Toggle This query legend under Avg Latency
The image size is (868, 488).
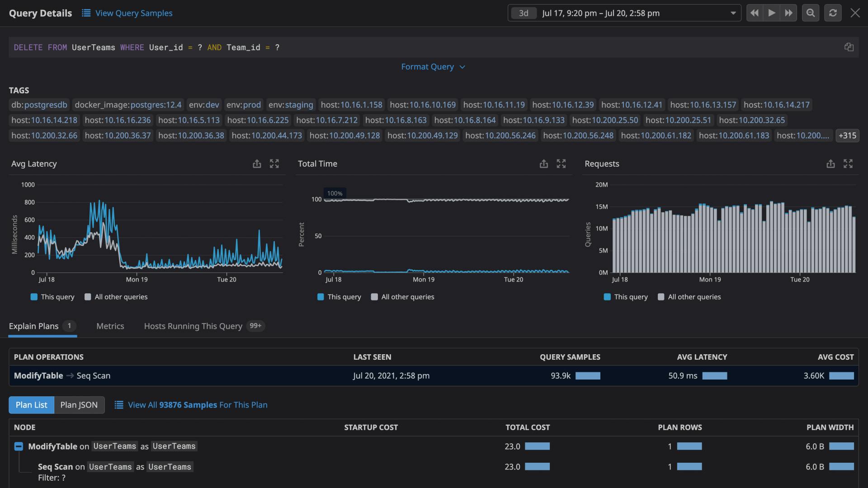click(x=52, y=297)
